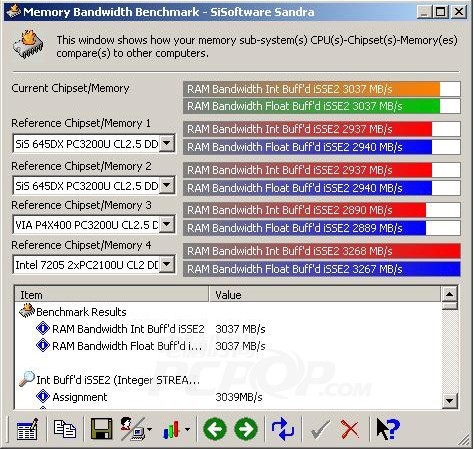This screenshot has height=449, width=474.
Task: Copy results with the copy icon
Action: (65, 429)
